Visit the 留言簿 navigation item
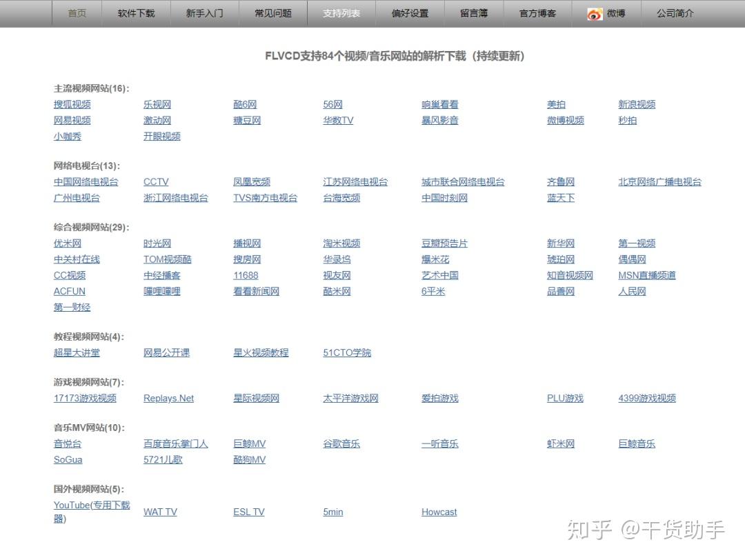Image resolution: width=745 pixels, height=560 pixels. click(x=474, y=13)
